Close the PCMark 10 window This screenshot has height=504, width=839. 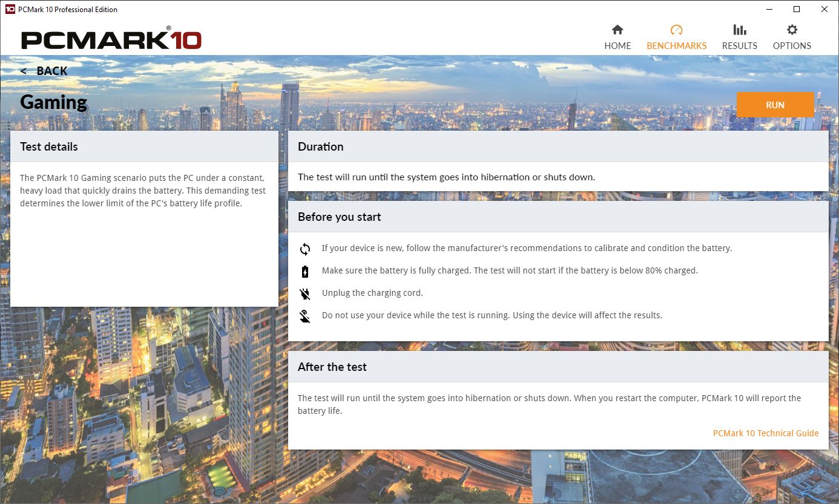(x=824, y=9)
